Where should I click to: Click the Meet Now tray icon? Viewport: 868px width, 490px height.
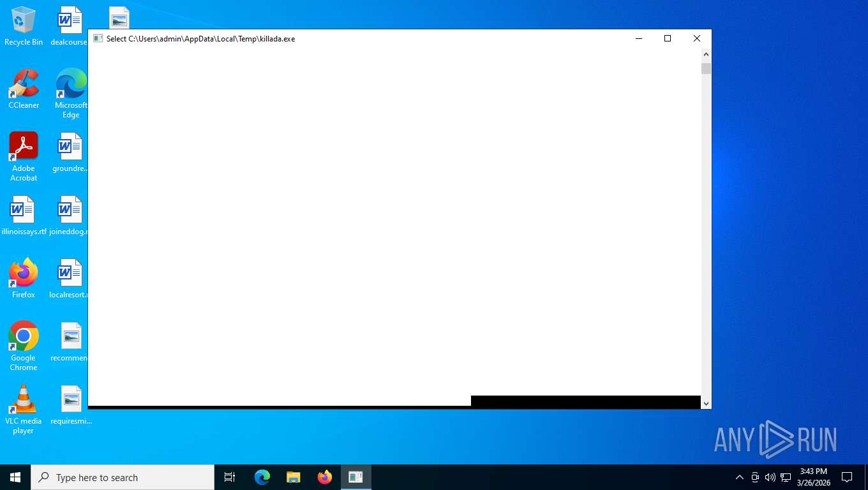(x=755, y=477)
